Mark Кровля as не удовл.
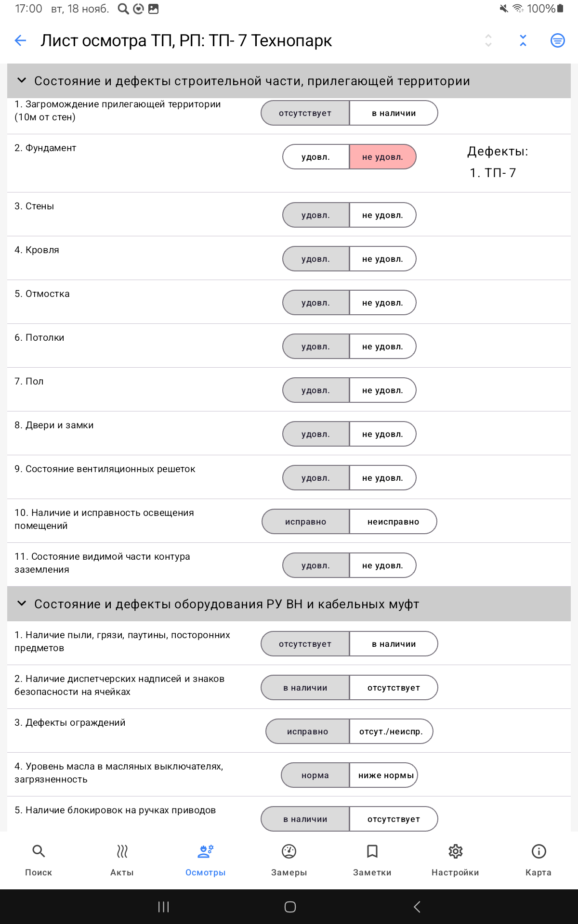 382,259
